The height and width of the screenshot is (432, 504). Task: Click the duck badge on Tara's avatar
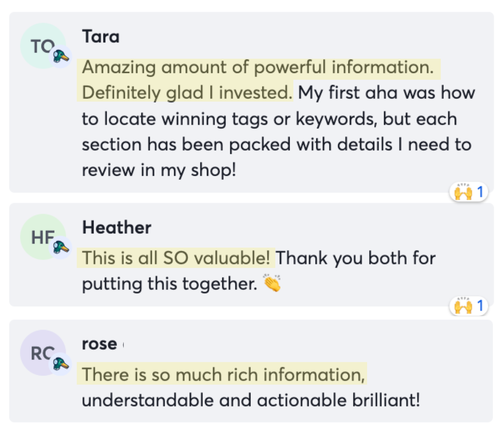(x=61, y=57)
